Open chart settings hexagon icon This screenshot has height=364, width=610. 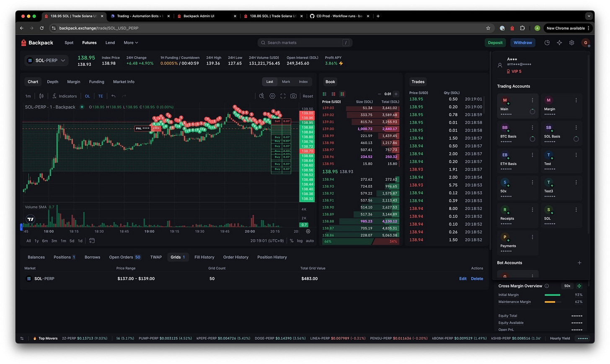272,96
